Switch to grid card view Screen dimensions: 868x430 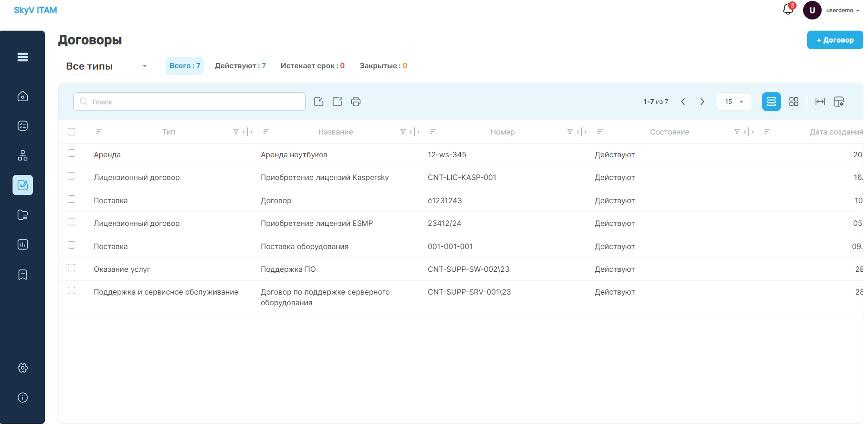coord(794,102)
